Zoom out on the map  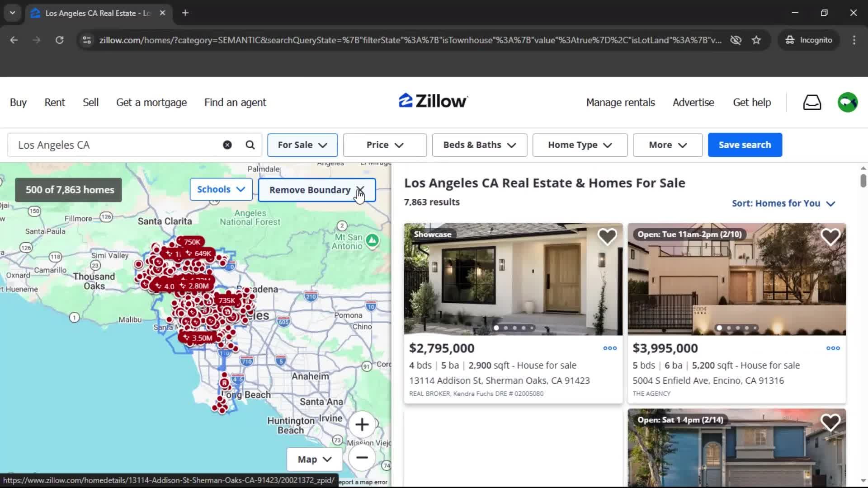[362, 458]
